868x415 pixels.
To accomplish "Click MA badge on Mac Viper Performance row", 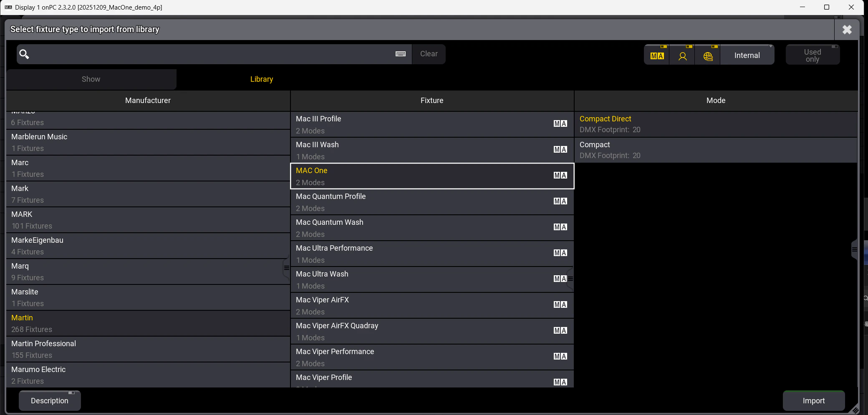I will 560,356.
